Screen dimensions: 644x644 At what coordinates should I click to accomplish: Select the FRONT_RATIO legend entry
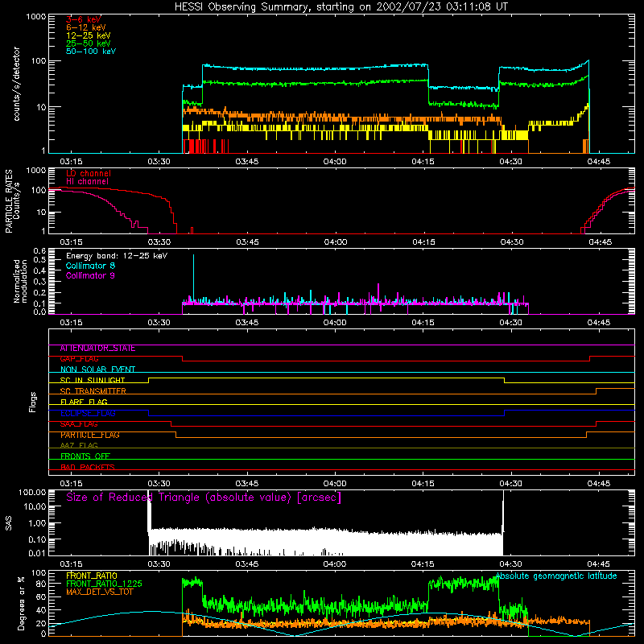(x=91, y=576)
